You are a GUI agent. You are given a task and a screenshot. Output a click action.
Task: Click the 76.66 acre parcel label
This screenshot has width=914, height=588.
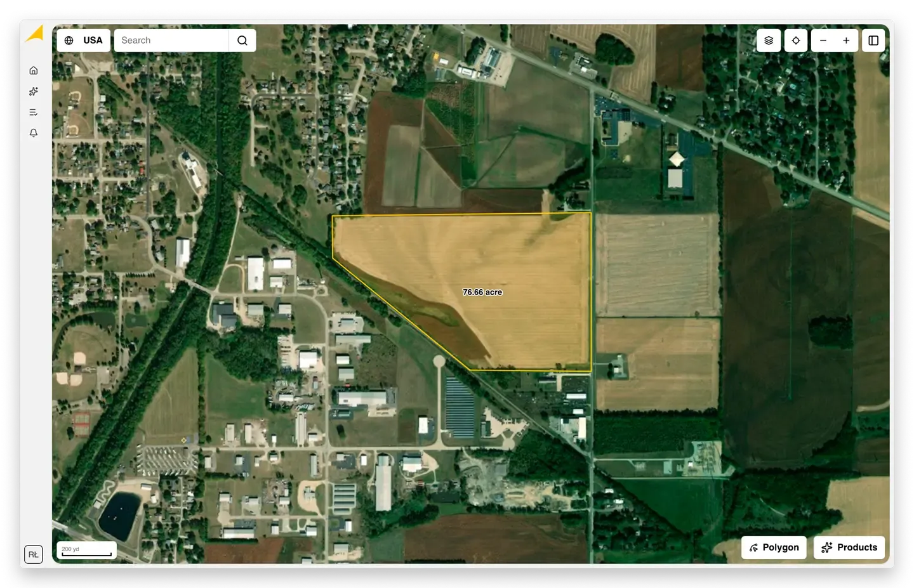(482, 292)
